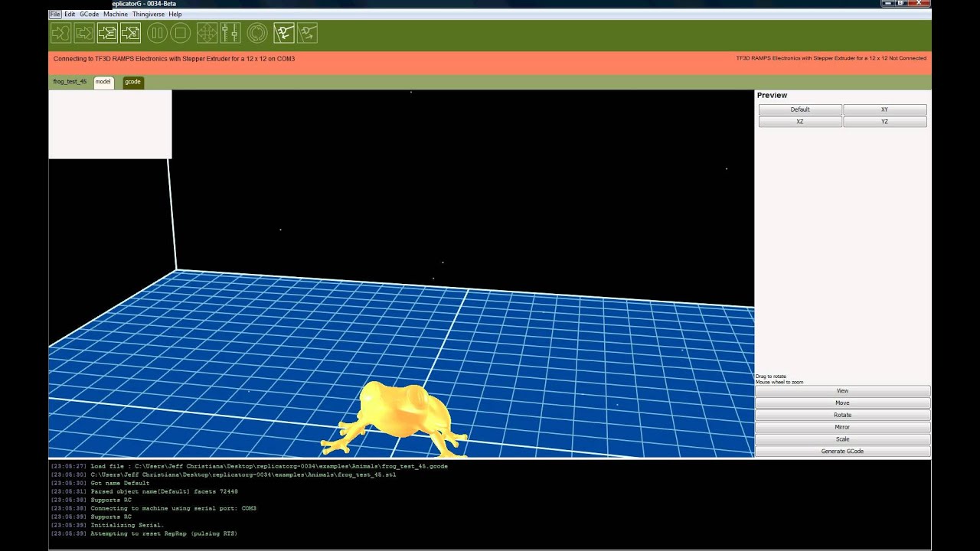Select the View tool button
Screen dimensions: 980x551
(x=842, y=391)
